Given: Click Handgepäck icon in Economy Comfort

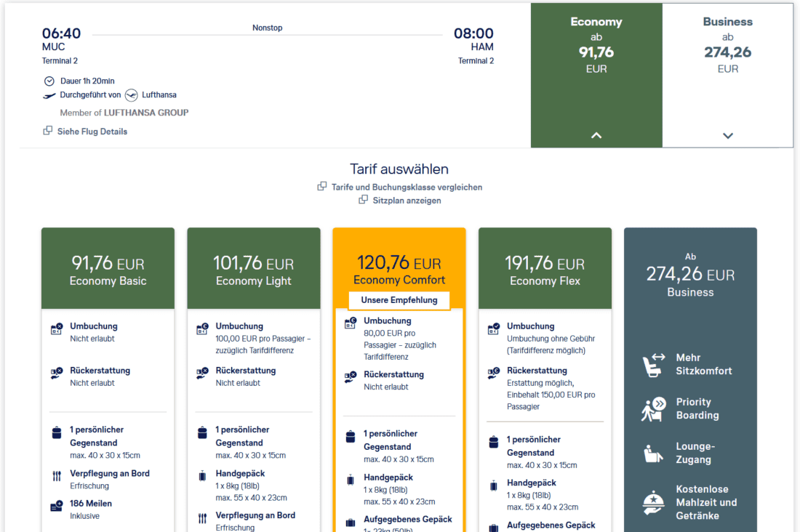Looking at the screenshot, I should point(351,480).
